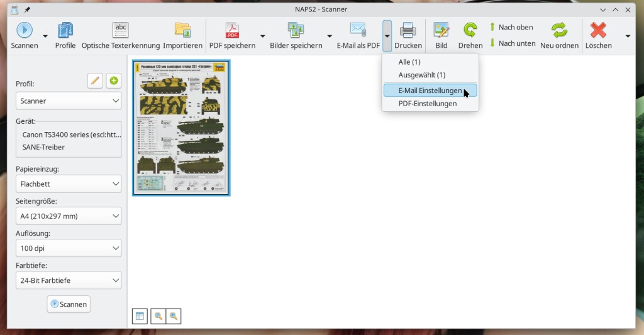This screenshot has height=335, width=644.
Task: Move page up with Nach oben
Action: 511,27
